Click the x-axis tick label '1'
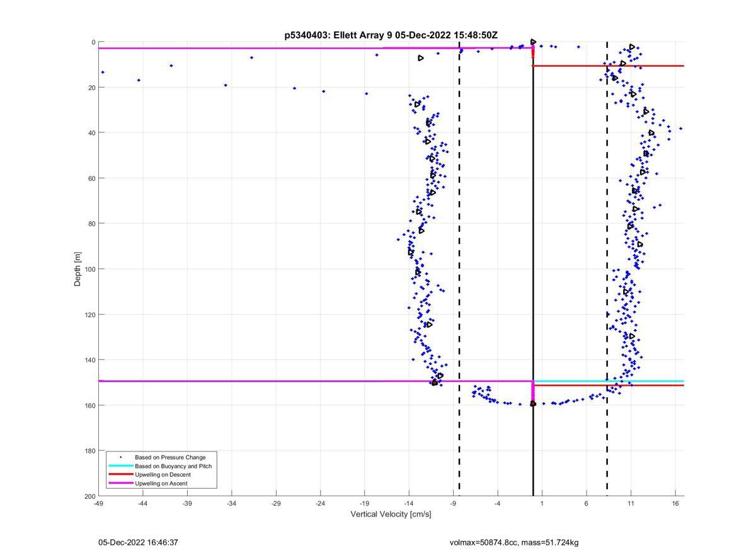This screenshot has height=558, width=756. (x=542, y=503)
